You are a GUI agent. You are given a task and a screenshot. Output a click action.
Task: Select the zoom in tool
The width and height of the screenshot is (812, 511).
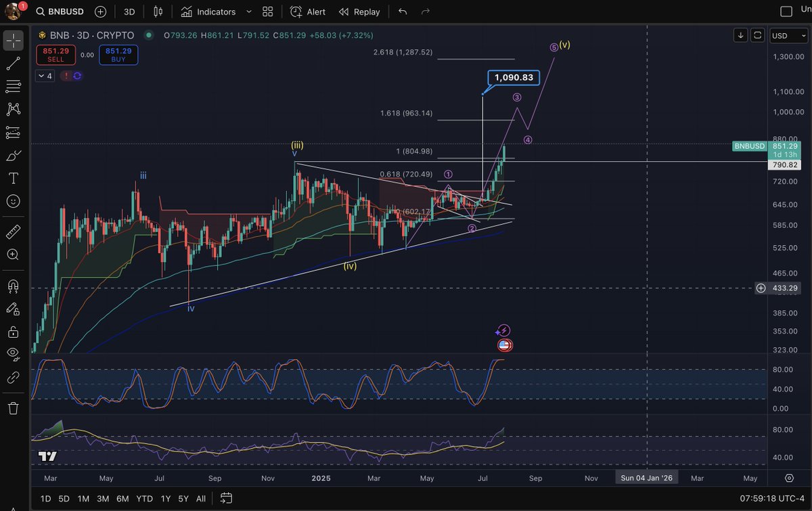coord(13,254)
